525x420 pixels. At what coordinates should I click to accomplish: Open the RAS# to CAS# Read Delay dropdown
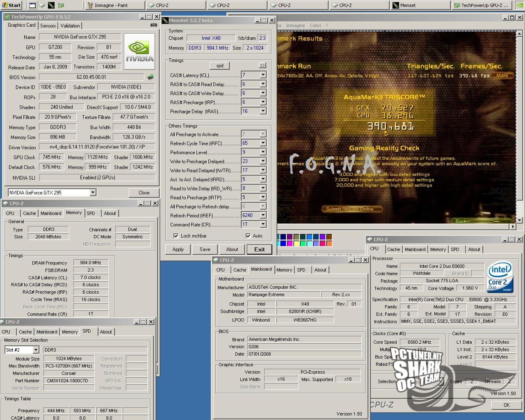[x=263, y=84]
